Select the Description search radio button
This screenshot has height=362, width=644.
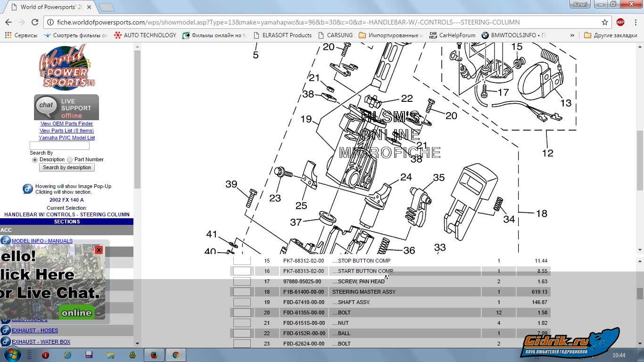[34, 160]
